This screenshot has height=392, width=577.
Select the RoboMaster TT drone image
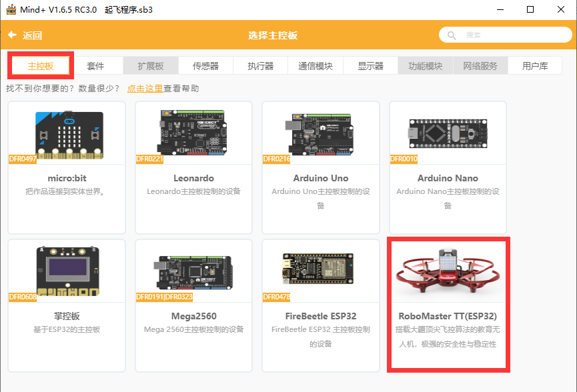pos(448,271)
